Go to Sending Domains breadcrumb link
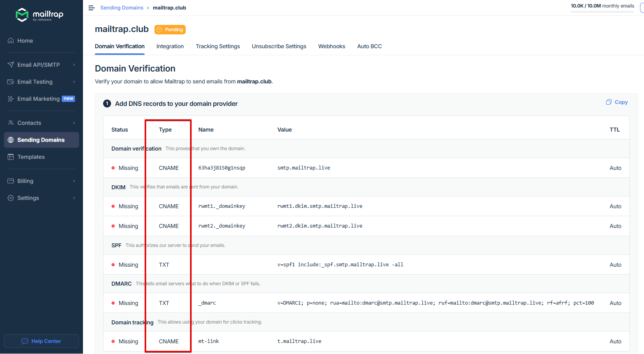644x354 pixels. coord(122,8)
